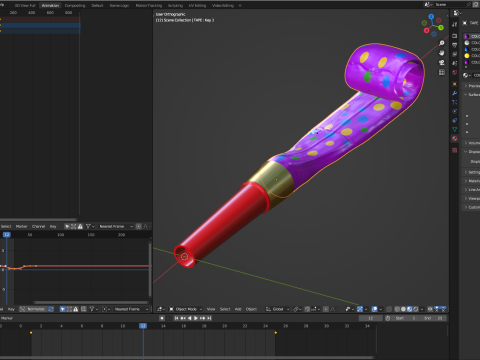480x360 pixels.
Task: Switch to the Motion Tracking workspace tab
Action: pos(149,5)
